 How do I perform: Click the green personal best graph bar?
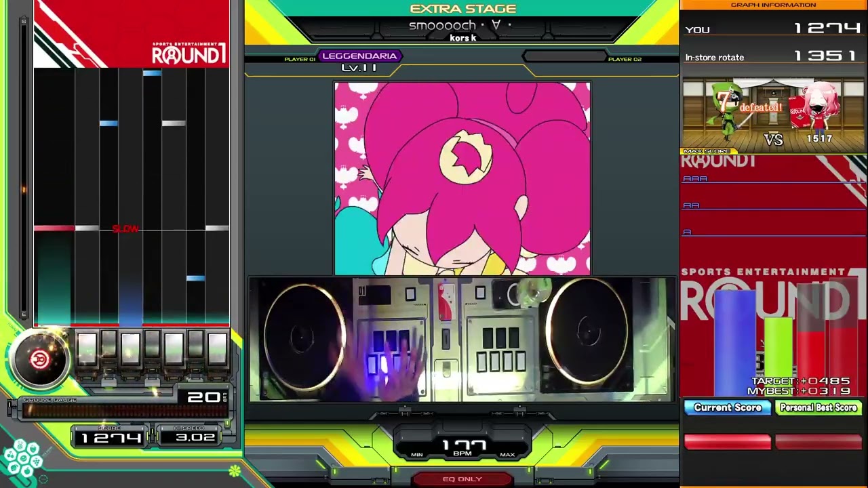778,356
